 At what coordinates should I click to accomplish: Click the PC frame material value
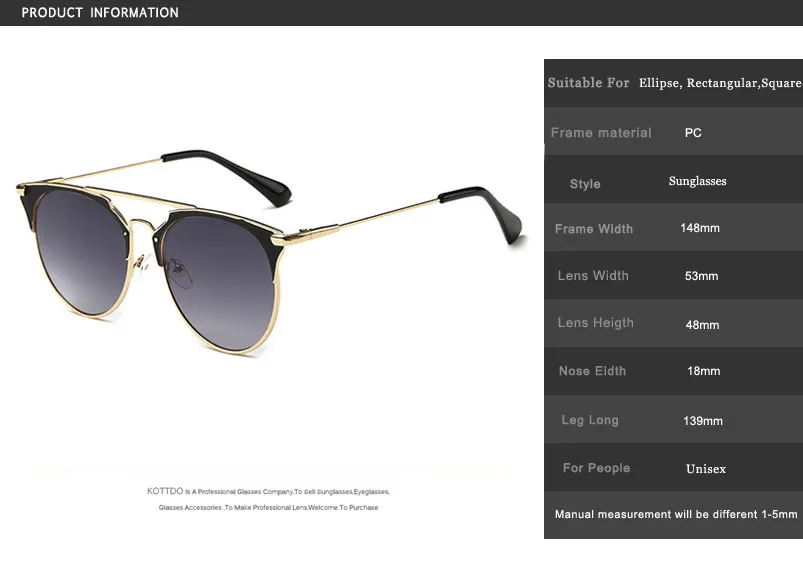point(693,133)
